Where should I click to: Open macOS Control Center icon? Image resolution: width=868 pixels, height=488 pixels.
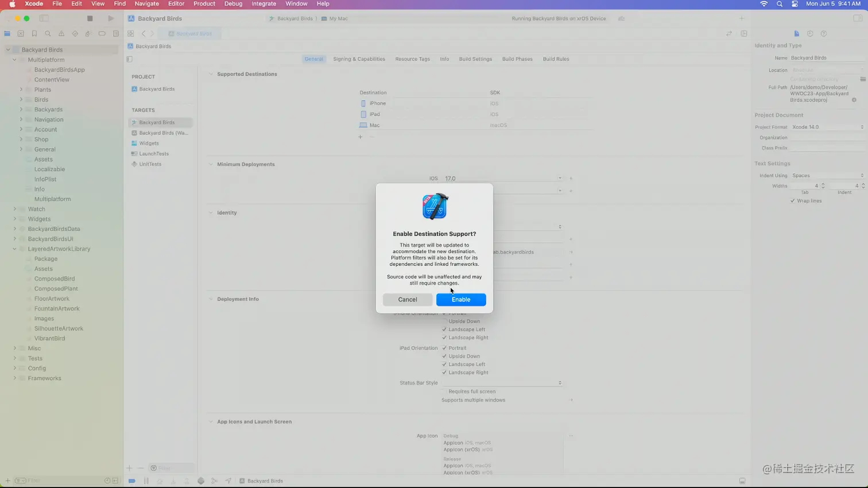795,4
